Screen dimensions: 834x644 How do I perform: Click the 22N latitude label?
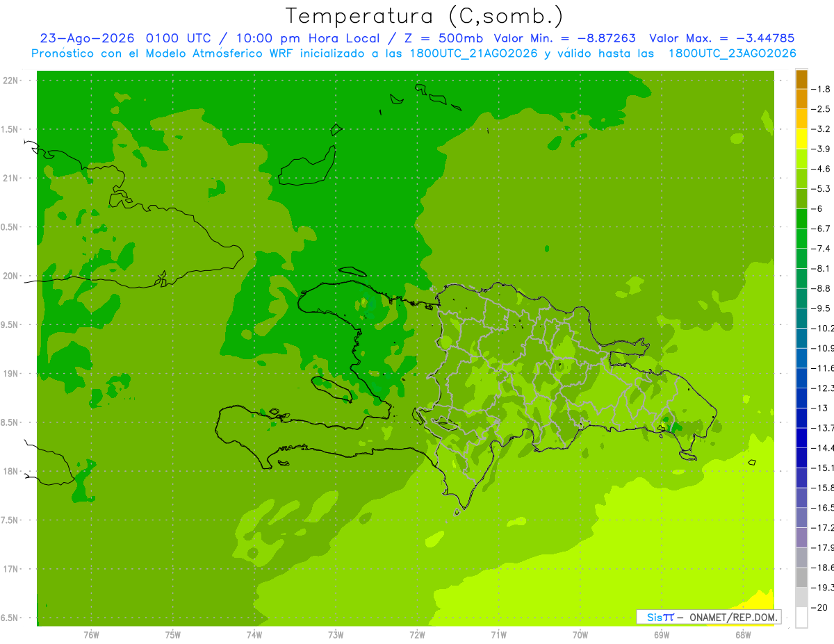[x=10, y=81]
